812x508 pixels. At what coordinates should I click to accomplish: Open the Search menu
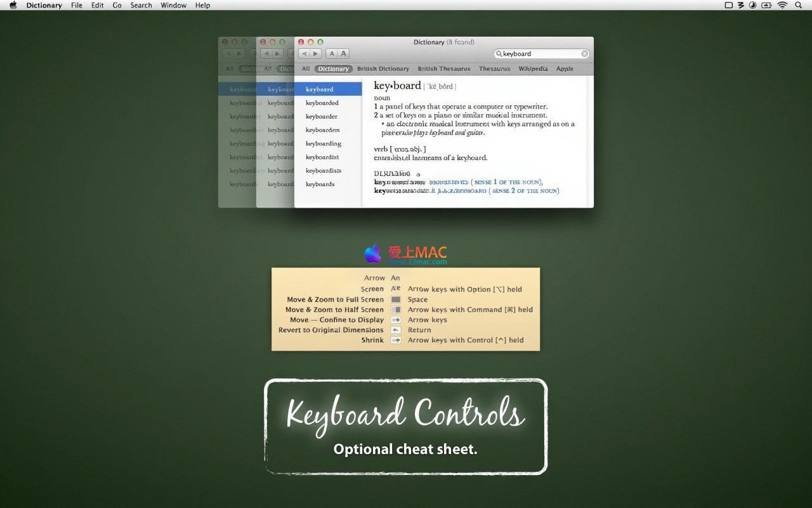141,5
